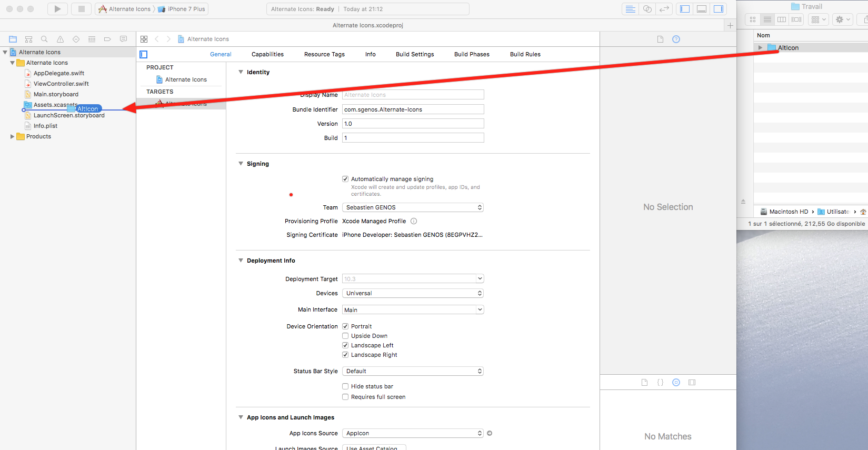Open the Team dropdown
This screenshot has width=868, height=450.
[x=413, y=207]
